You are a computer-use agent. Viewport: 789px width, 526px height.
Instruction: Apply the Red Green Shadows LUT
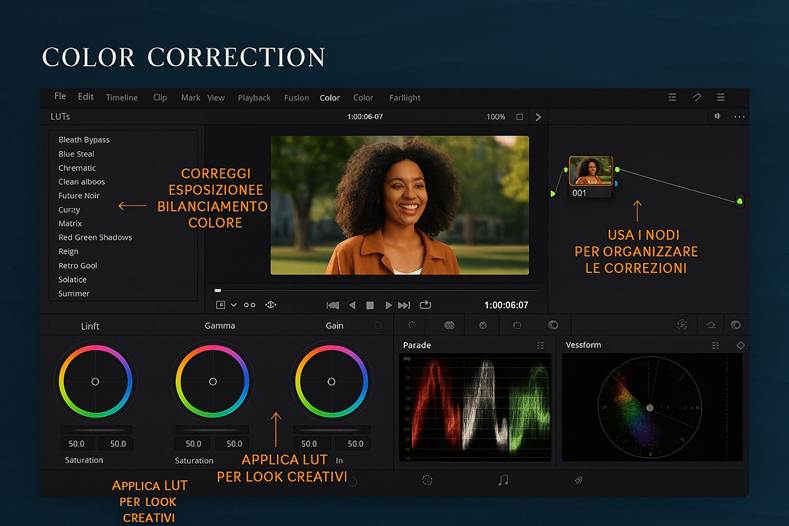pos(95,238)
